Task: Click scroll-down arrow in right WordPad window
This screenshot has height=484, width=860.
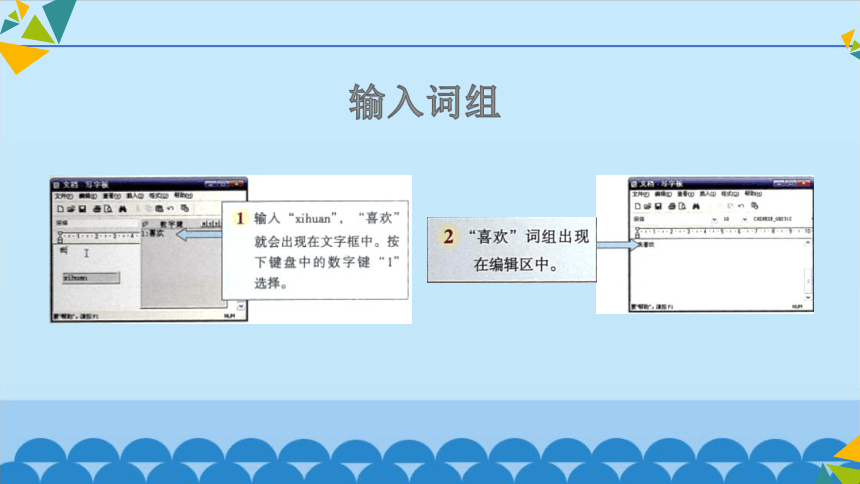Action: pos(808,297)
